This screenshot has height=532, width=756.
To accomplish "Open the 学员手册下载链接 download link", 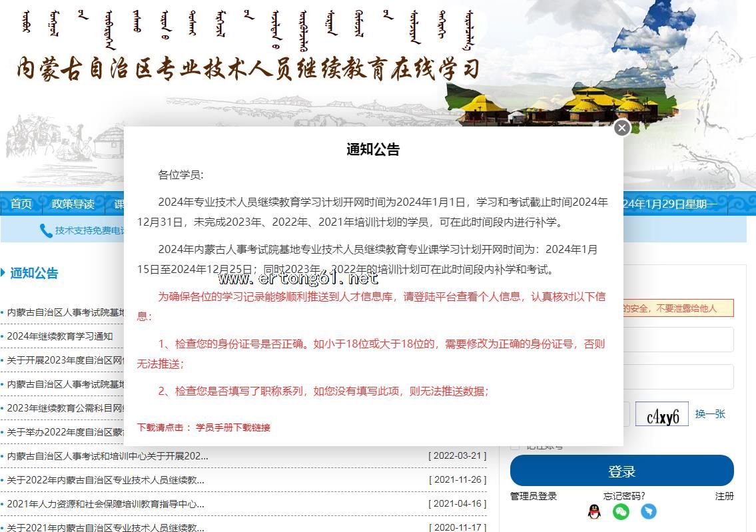I will point(233,427).
